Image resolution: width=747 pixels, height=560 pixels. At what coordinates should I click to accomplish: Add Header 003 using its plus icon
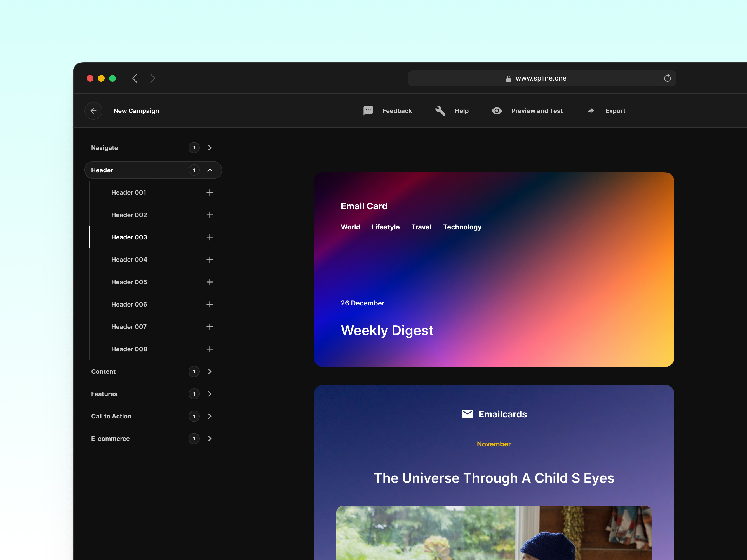coord(210,237)
